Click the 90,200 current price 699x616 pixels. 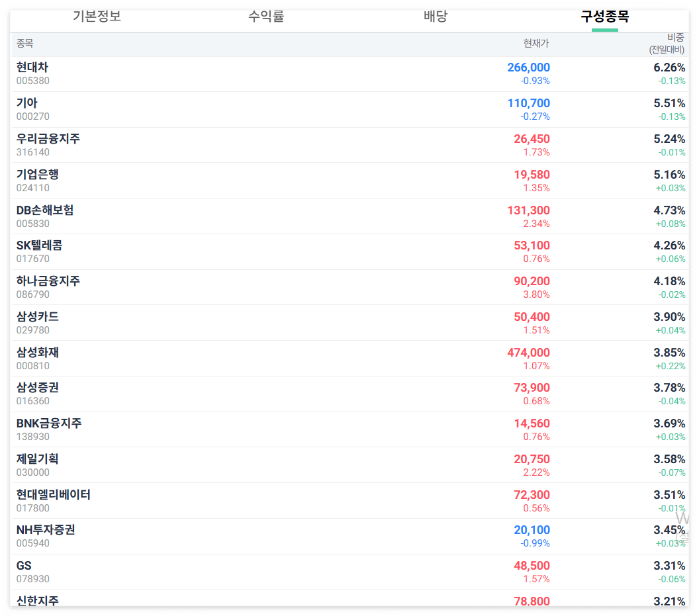pyautogui.click(x=532, y=281)
